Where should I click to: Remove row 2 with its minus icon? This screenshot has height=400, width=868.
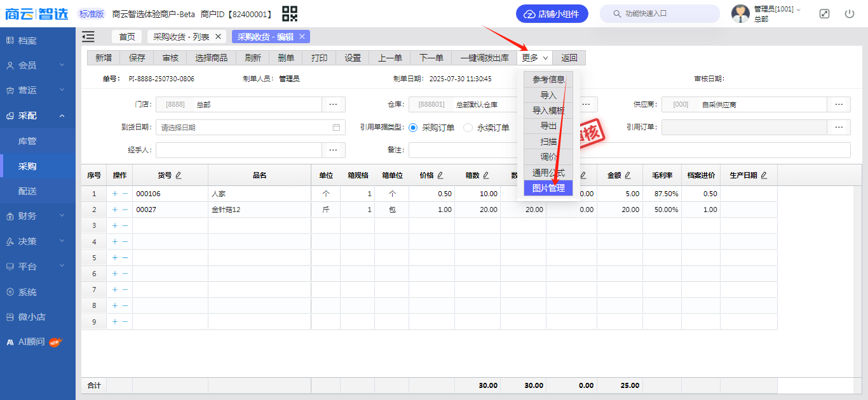coord(125,210)
